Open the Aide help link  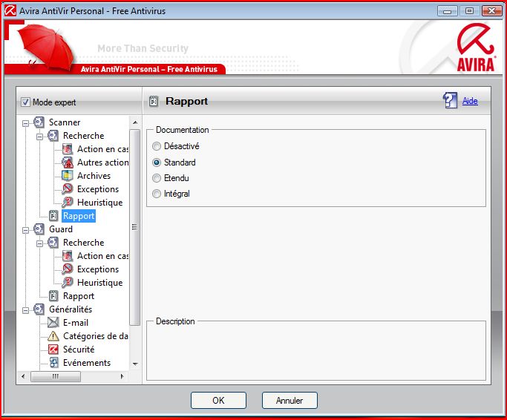click(x=470, y=101)
